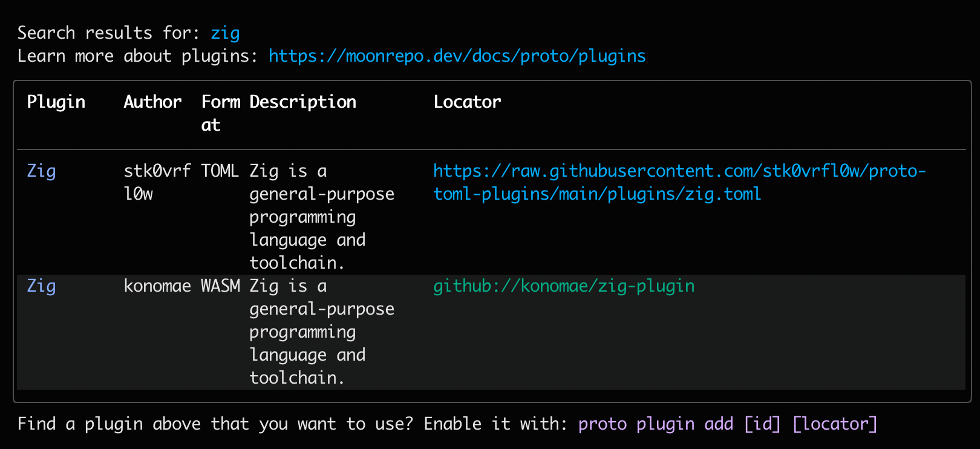Image resolution: width=980 pixels, height=449 pixels.
Task: Click the Locator column header
Action: pos(467,102)
